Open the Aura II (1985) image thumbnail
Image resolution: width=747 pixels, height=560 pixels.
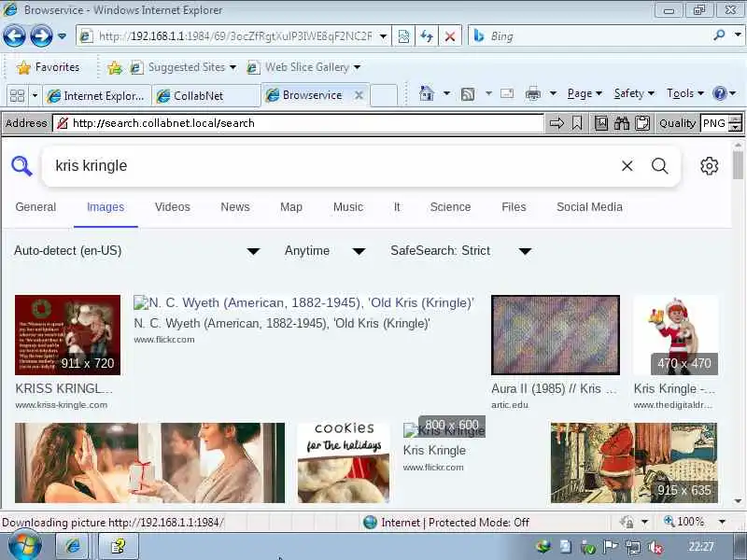(x=556, y=335)
